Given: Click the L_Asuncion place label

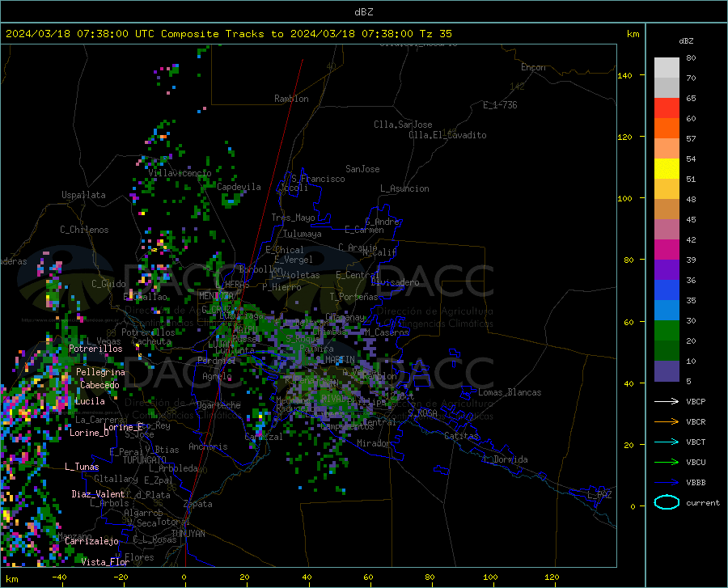Looking at the screenshot, I should pyautogui.click(x=404, y=188).
